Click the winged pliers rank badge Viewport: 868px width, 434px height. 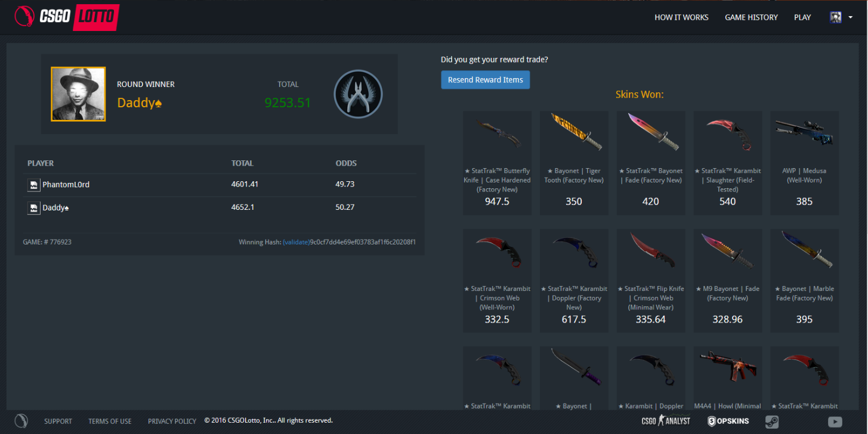click(358, 94)
